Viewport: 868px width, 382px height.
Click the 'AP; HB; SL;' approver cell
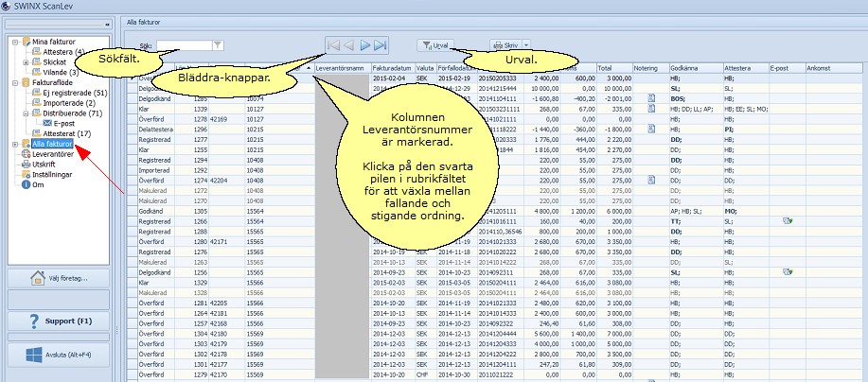pos(696,211)
